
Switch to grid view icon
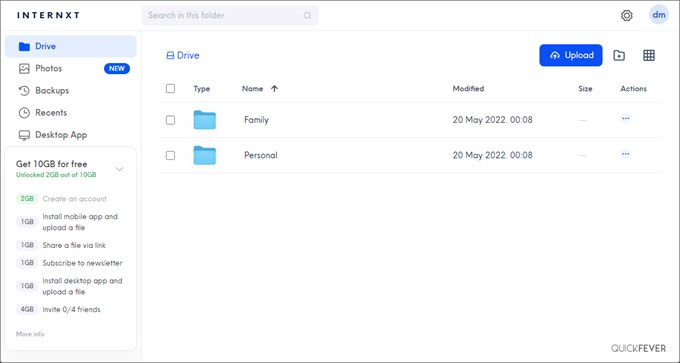tap(649, 56)
